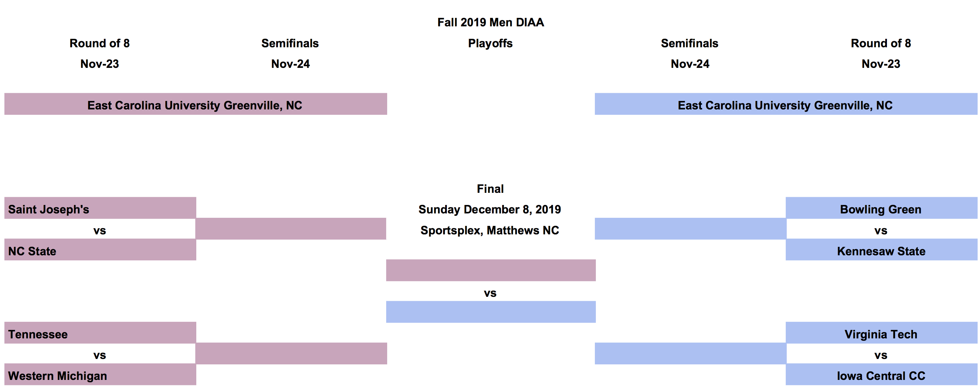Click the Bowling Green team cell

coord(881,208)
